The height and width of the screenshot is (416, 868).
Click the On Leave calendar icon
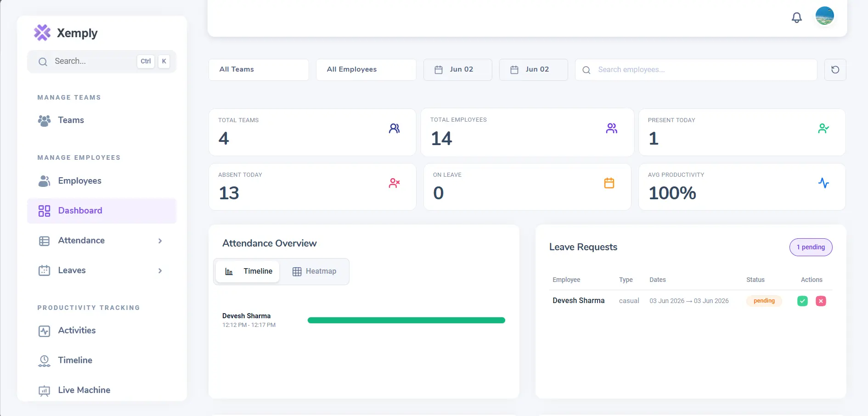click(x=609, y=183)
